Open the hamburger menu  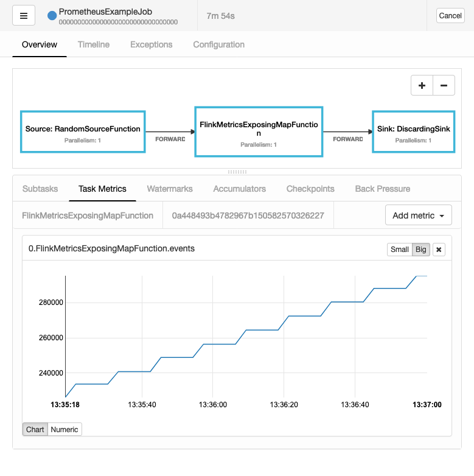(24, 16)
